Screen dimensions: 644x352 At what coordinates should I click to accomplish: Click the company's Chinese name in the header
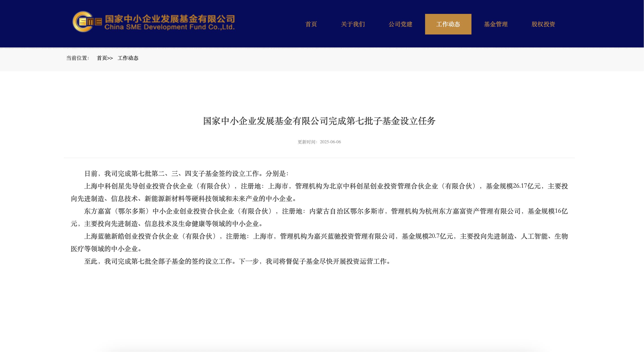coord(170,19)
